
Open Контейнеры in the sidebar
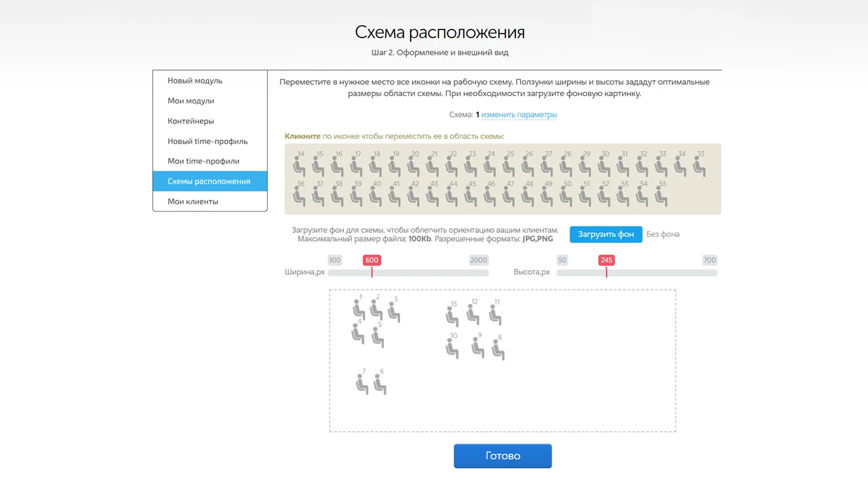point(191,121)
